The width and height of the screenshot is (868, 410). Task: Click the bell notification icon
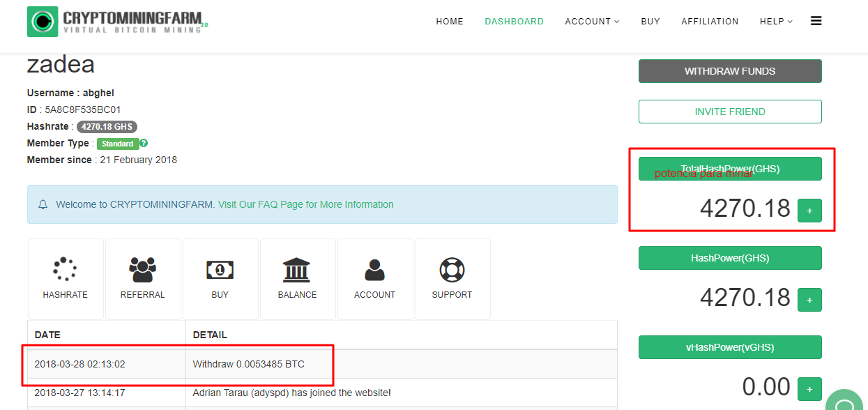click(x=43, y=205)
